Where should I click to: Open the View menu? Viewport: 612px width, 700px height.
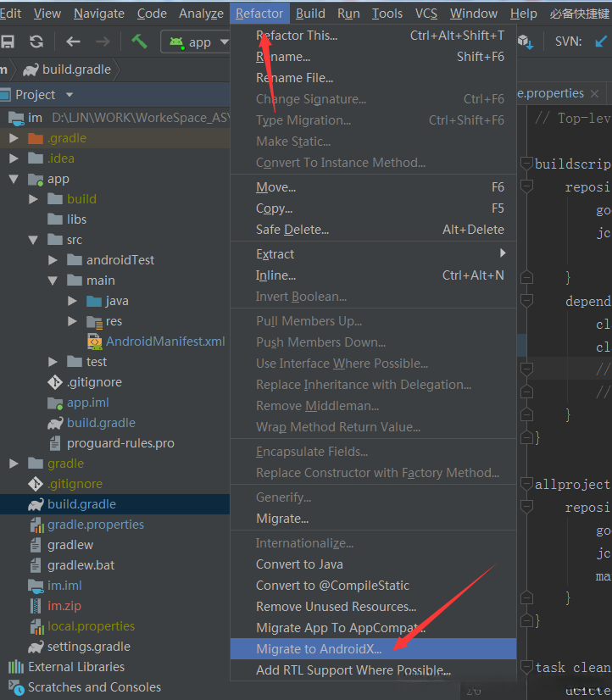click(x=47, y=14)
